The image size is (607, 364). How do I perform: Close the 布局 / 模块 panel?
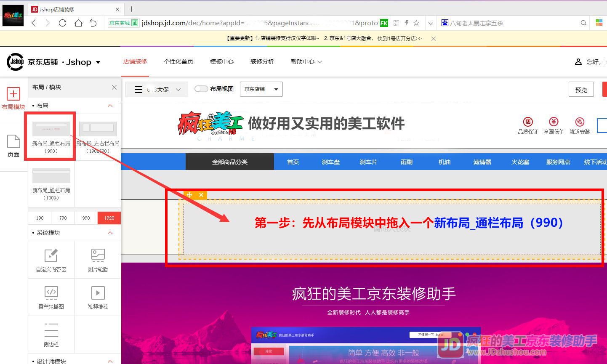point(114,87)
